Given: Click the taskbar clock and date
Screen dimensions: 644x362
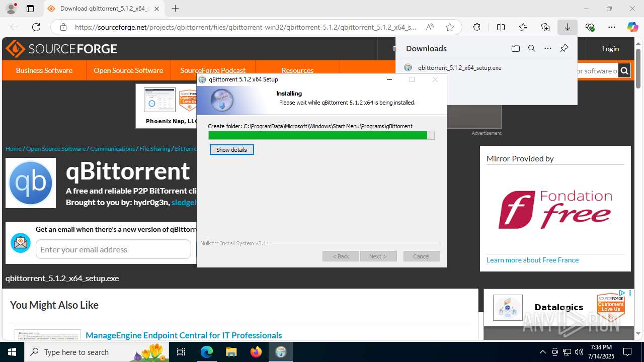Looking at the screenshot, I should coord(601,352).
